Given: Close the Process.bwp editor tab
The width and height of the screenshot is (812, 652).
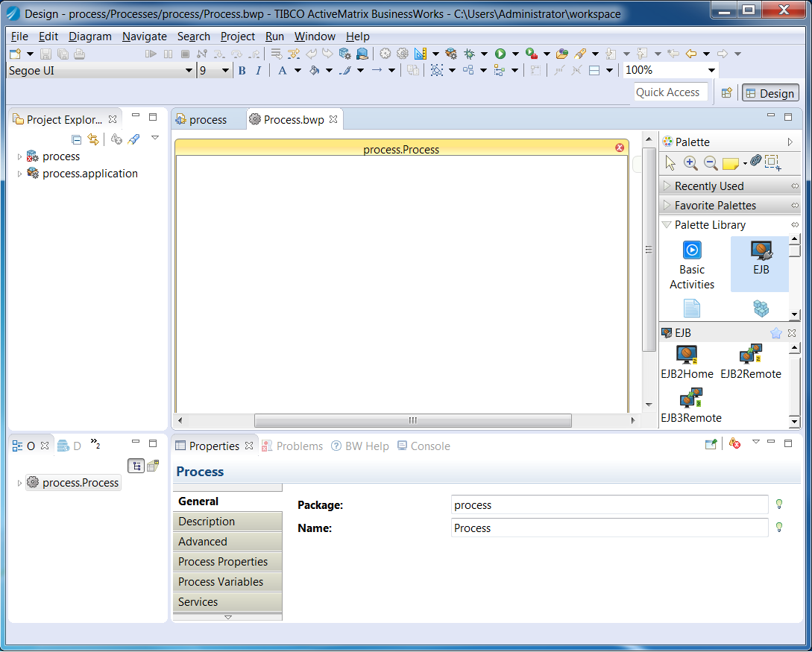Looking at the screenshot, I should point(333,119).
